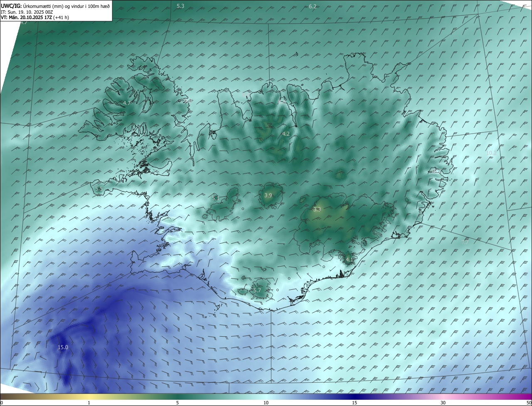Click the '0' tick on the colour scale
Image resolution: width=532 pixels, height=406 pixels.
point(2,403)
